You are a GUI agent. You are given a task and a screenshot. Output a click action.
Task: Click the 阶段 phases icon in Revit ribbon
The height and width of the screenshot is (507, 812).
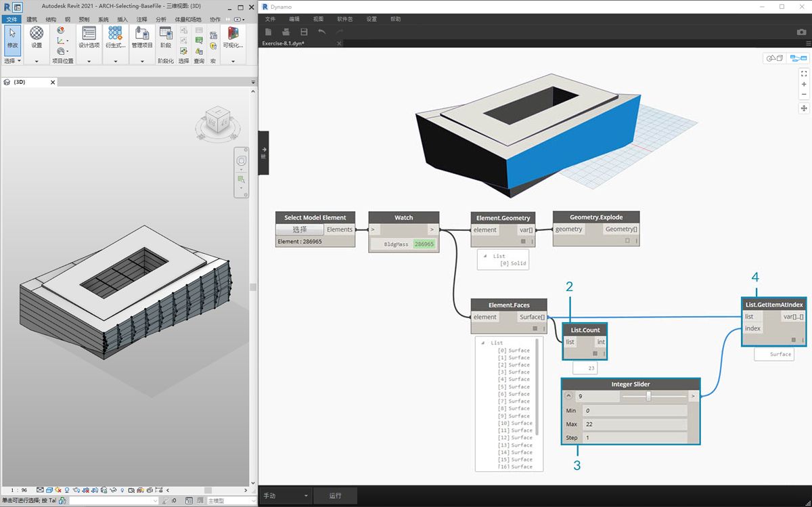[x=166, y=38]
